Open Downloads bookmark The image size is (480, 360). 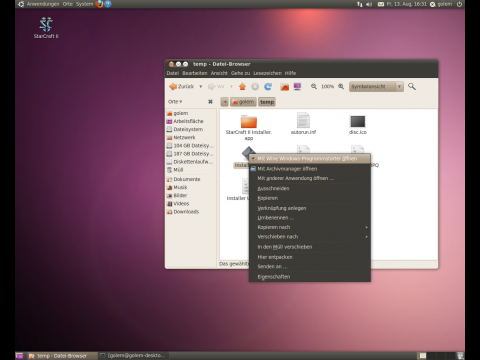pos(191,212)
